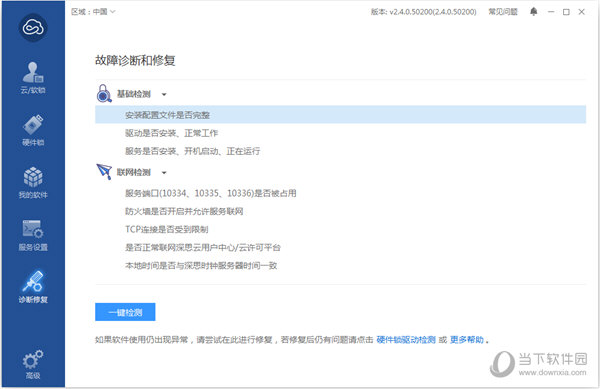Click the notification bell icon

point(533,12)
